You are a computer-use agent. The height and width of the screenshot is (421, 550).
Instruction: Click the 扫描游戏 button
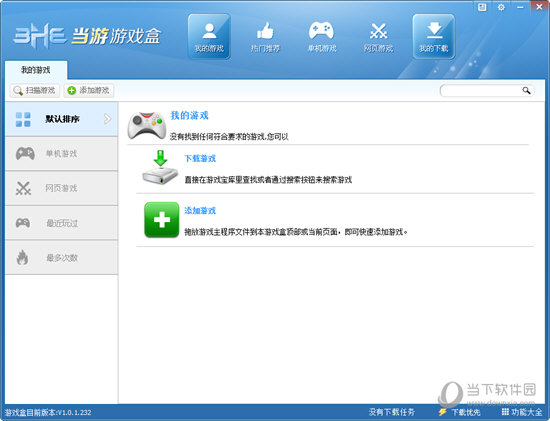[34, 91]
